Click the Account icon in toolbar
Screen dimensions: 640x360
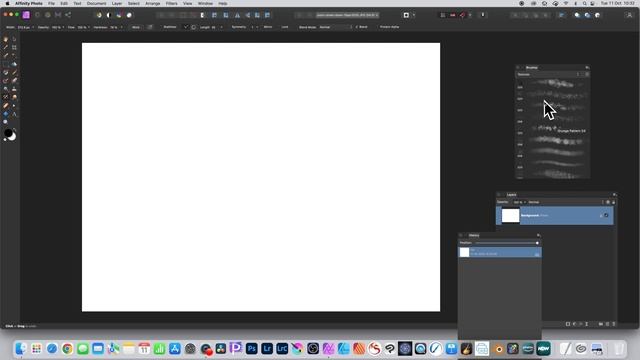pos(629,15)
